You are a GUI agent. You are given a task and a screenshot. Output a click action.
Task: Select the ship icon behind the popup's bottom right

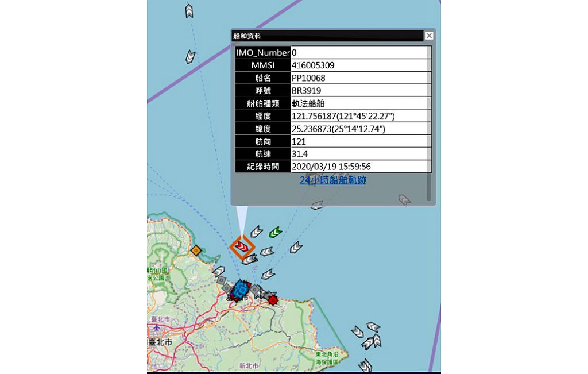404,199
